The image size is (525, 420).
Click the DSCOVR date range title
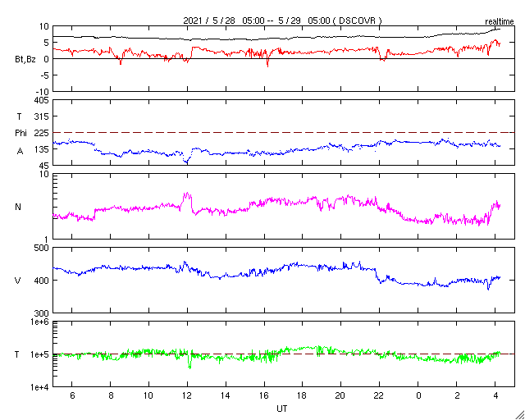click(282, 21)
